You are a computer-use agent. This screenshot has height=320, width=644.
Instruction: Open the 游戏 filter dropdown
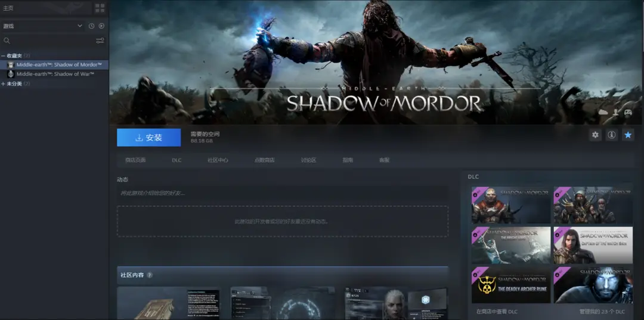pyautogui.click(x=42, y=26)
